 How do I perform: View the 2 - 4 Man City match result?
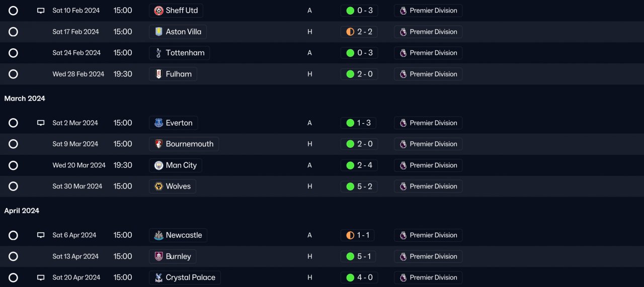pyautogui.click(x=364, y=165)
